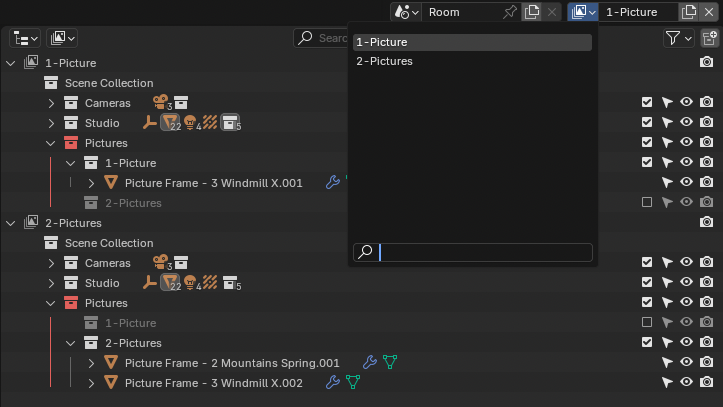Select 2-Pictures in the view layer list
Viewport: 723px width, 407px height.
(x=384, y=62)
